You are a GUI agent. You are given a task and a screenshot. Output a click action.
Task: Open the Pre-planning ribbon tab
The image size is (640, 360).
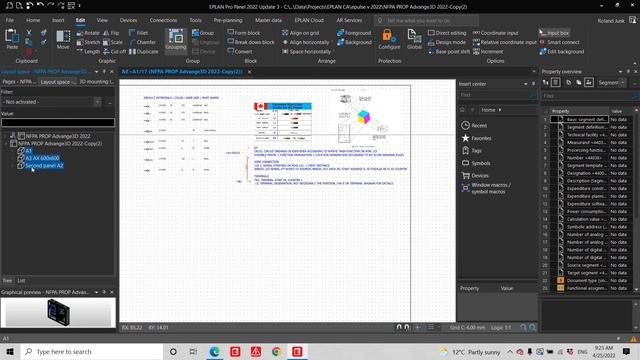228,20
